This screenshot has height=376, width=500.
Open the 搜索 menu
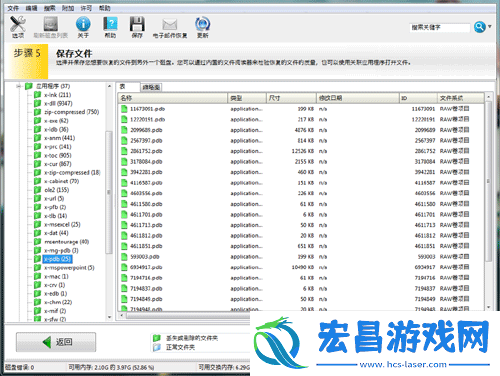coord(50,8)
